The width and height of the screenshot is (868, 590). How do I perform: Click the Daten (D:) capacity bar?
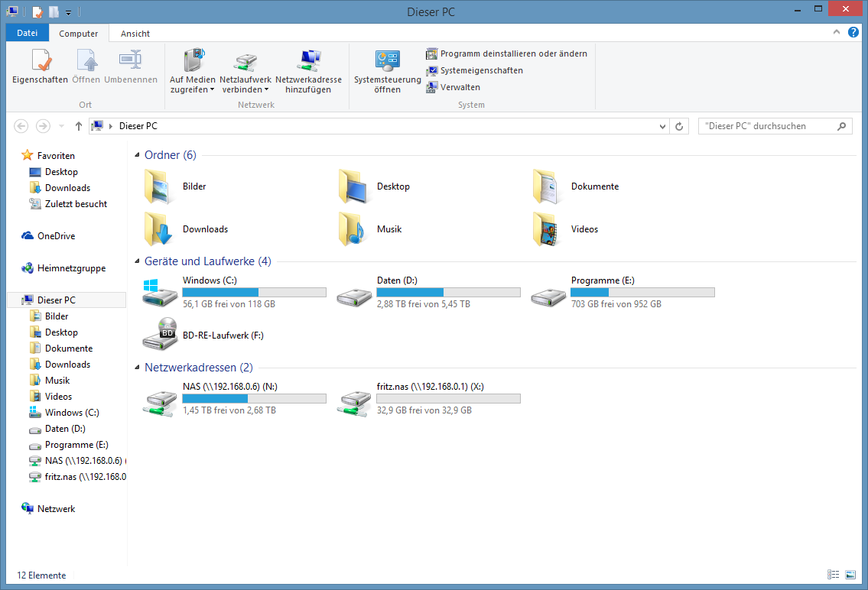pyautogui.click(x=448, y=293)
